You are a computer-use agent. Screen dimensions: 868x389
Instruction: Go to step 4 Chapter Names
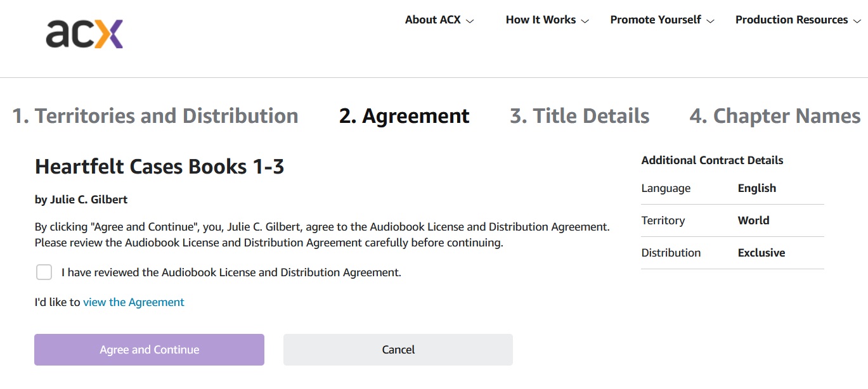point(775,116)
